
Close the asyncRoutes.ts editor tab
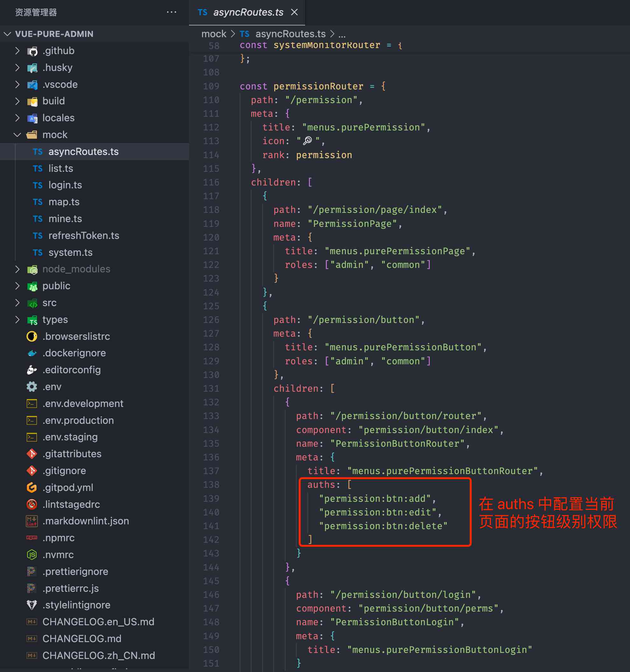pos(294,12)
